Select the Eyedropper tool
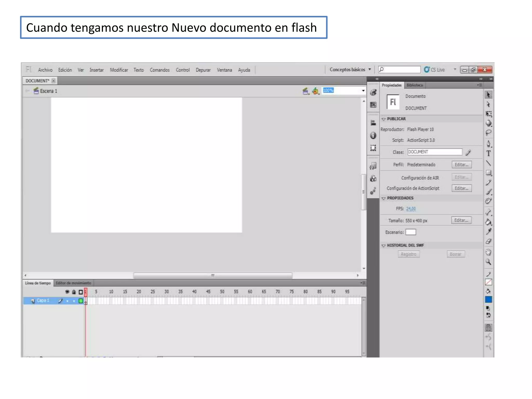532x399 pixels. click(488, 231)
